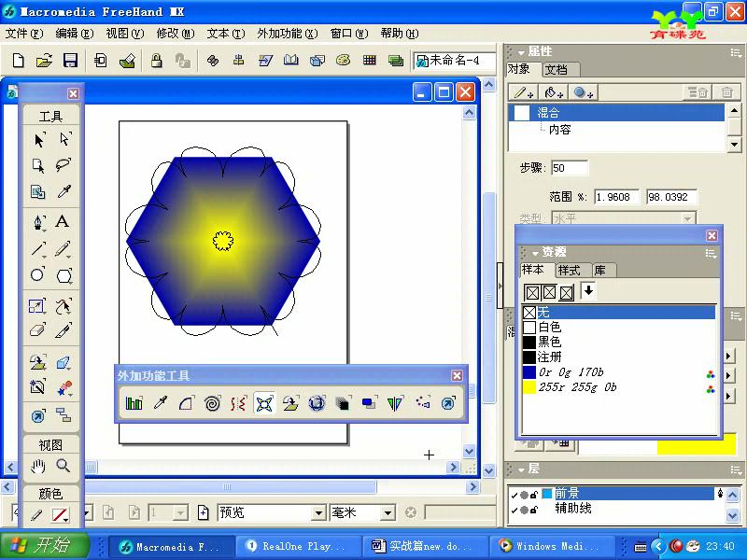Switch to Windows Media taskbar button
The height and width of the screenshot is (560, 747).
[x=551, y=546]
